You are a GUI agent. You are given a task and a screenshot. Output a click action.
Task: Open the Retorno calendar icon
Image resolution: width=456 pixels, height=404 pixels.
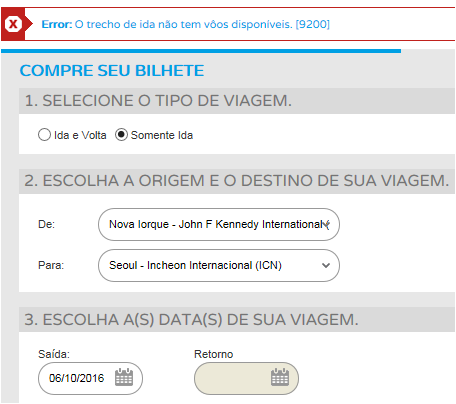[x=280, y=377]
